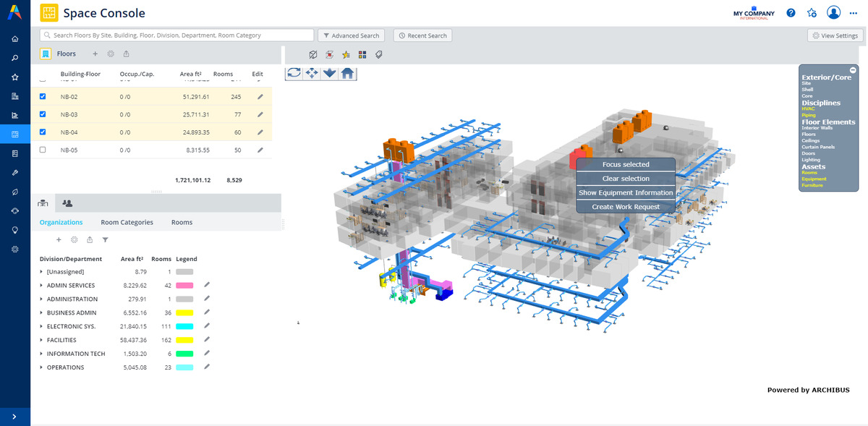Expand the FACILITIES division row
868x426 pixels.
pos(41,340)
